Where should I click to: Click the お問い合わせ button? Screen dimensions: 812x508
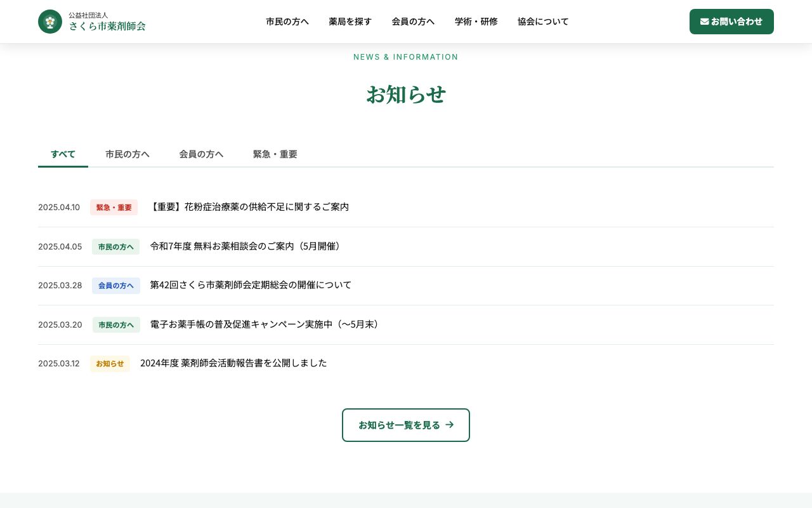[x=731, y=21]
